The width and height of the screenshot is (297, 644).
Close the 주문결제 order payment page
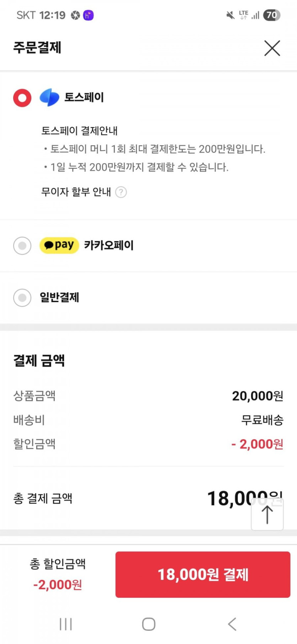tap(272, 48)
